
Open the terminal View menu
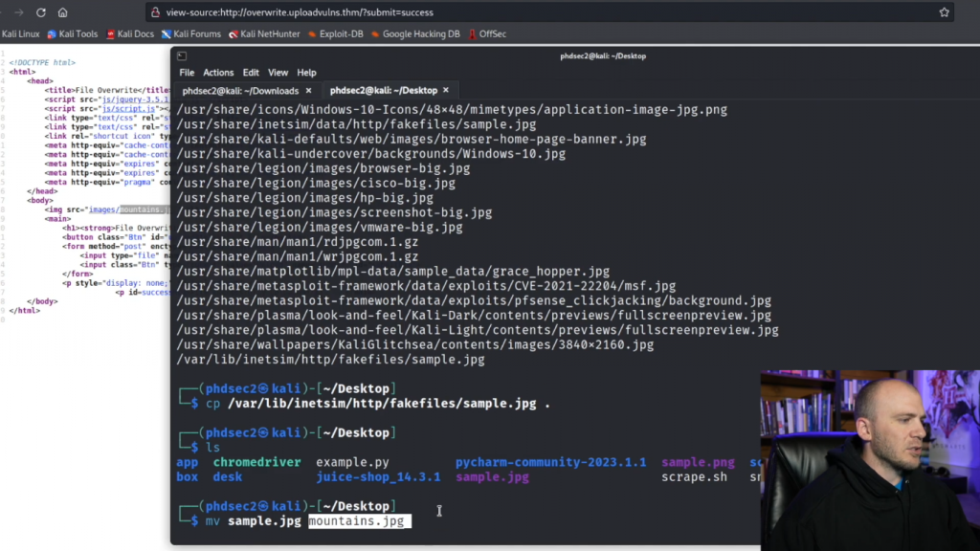[x=278, y=73]
